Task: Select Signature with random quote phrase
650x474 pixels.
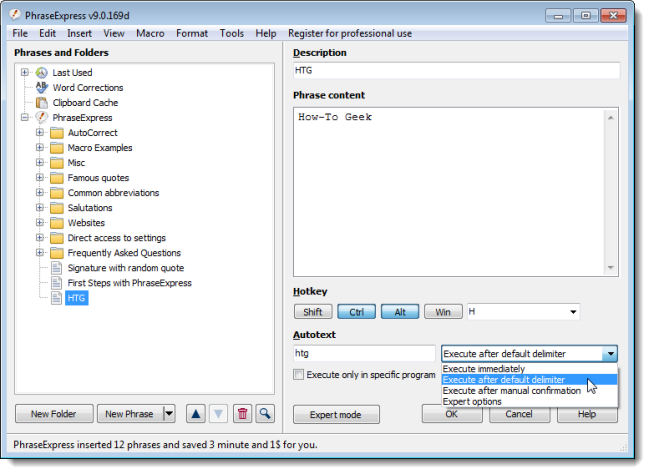Action: tap(126, 268)
